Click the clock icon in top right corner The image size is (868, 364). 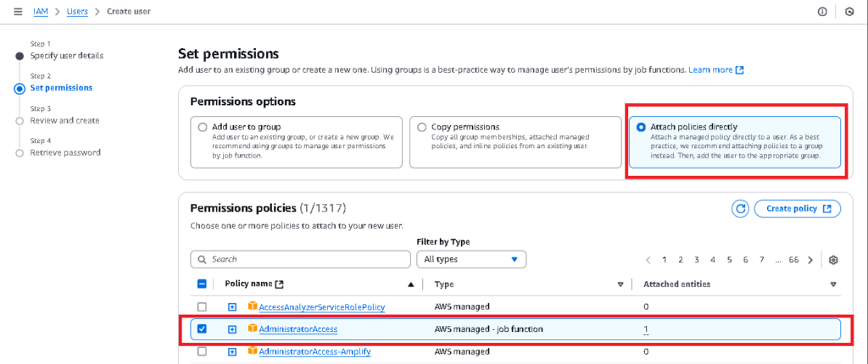click(x=849, y=12)
